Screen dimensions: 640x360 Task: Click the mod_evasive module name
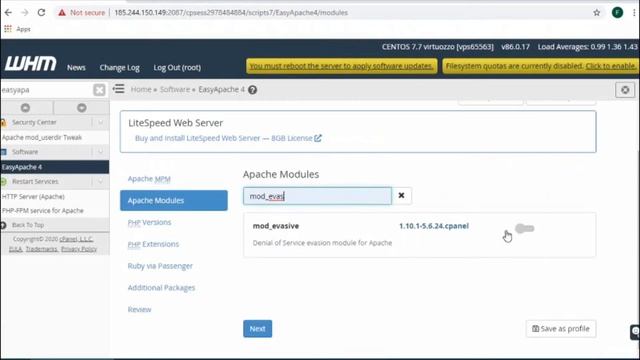(276, 226)
